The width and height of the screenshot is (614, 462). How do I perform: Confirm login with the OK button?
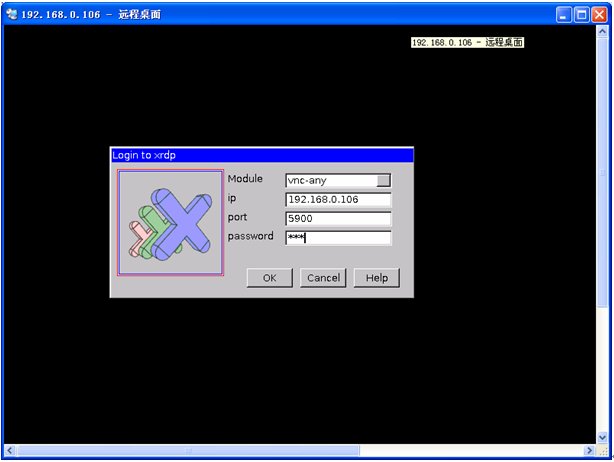(x=269, y=278)
